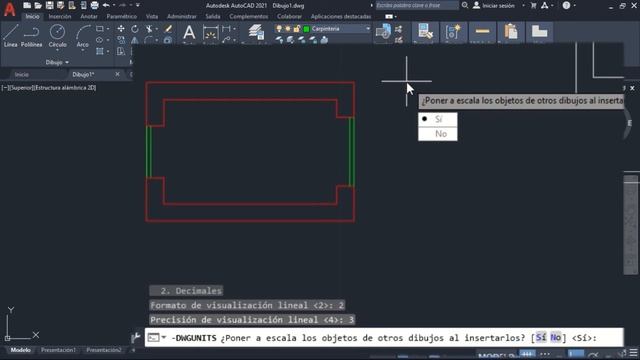Open the Salida ribbon tab
Image resolution: width=640 pixels, height=360 pixels.
[213, 17]
